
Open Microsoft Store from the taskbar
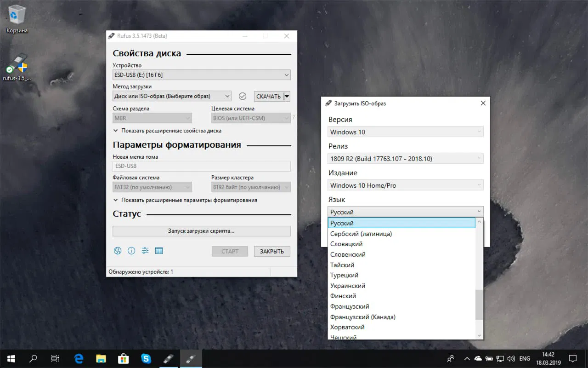123,358
